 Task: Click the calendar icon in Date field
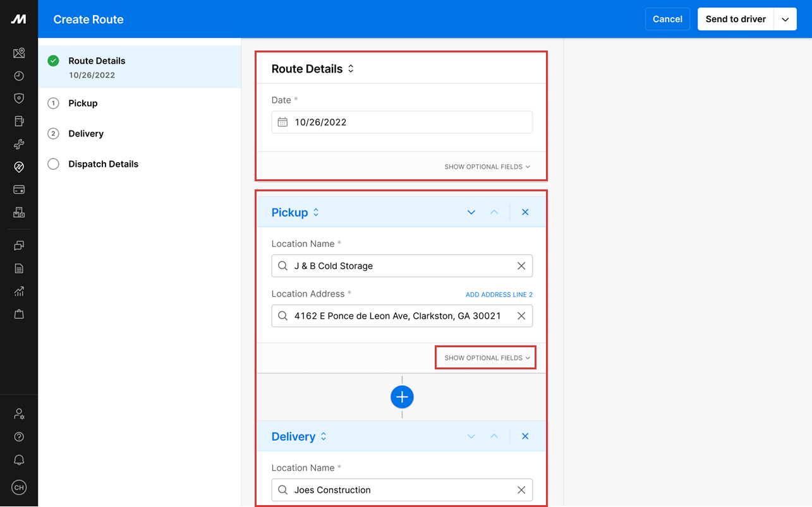[x=283, y=122]
